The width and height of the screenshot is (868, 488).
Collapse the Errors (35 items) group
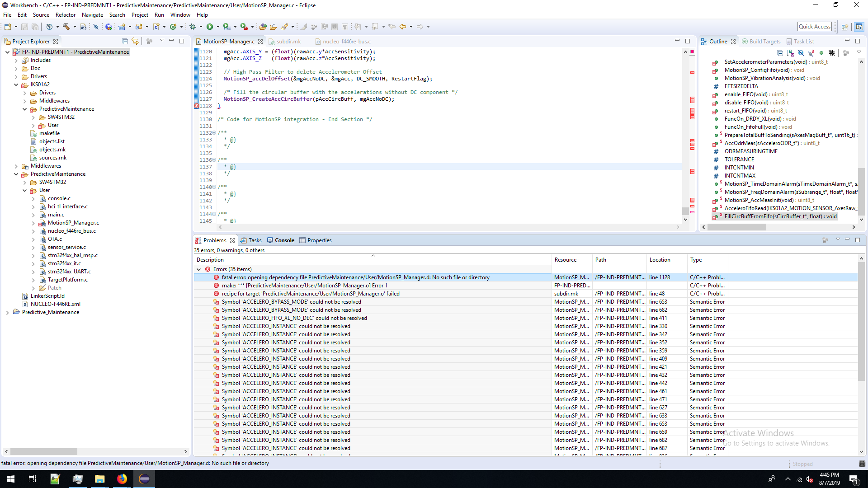pos(199,269)
